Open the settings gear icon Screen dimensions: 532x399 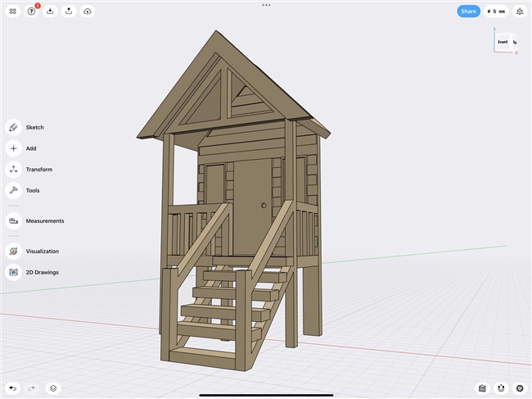tap(520, 388)
